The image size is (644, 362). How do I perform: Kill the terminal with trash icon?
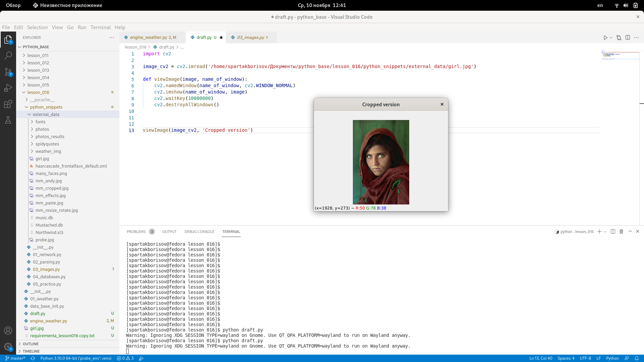[621, 232]
